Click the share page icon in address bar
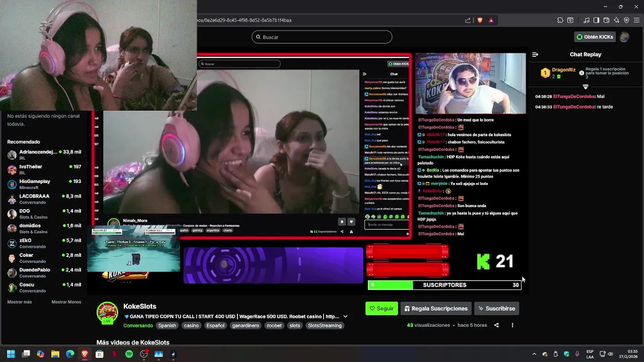Viewport: 644px width, 362px height. [x=468, y=20]
